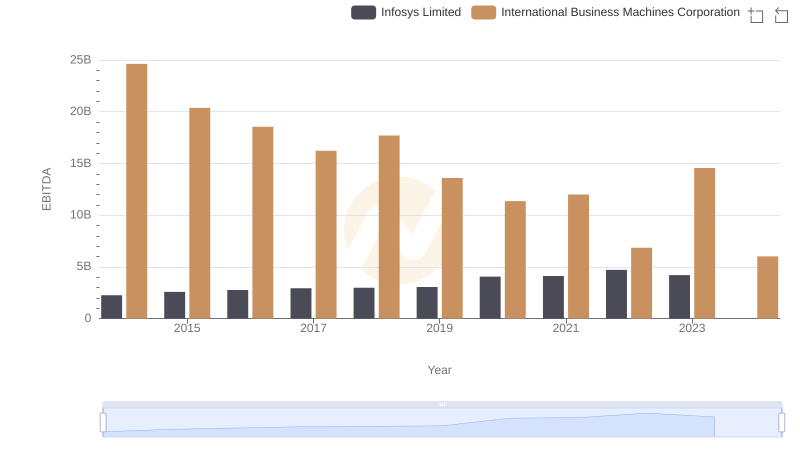
Task: Click the 2021 x-axis label
Action: pos(566,328)
